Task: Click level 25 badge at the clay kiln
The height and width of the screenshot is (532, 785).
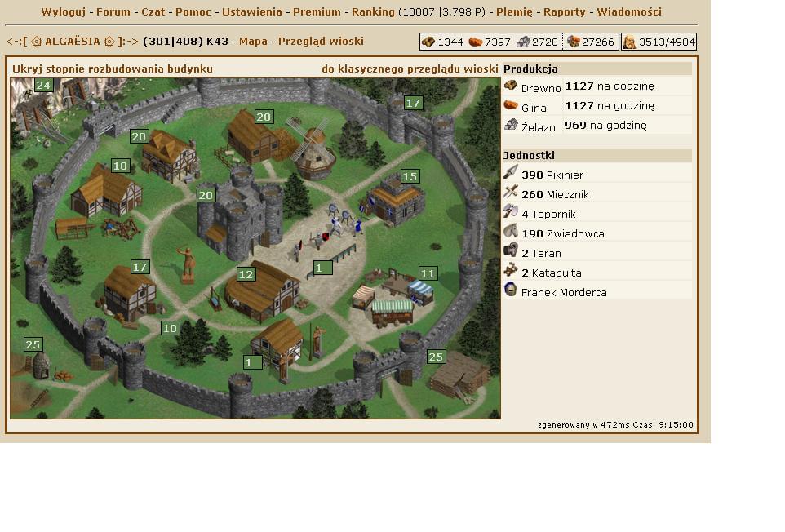Action: (x=33, y=344)
